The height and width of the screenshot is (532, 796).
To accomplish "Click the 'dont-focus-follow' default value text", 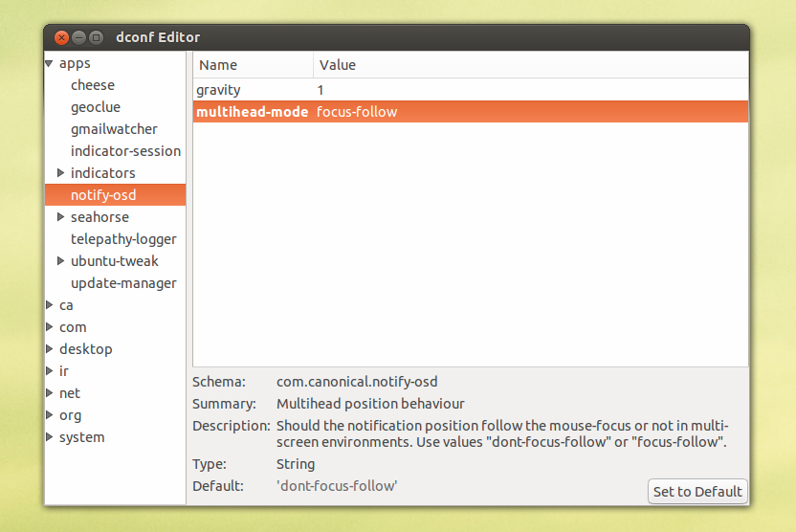I will (x=337, y=486).
